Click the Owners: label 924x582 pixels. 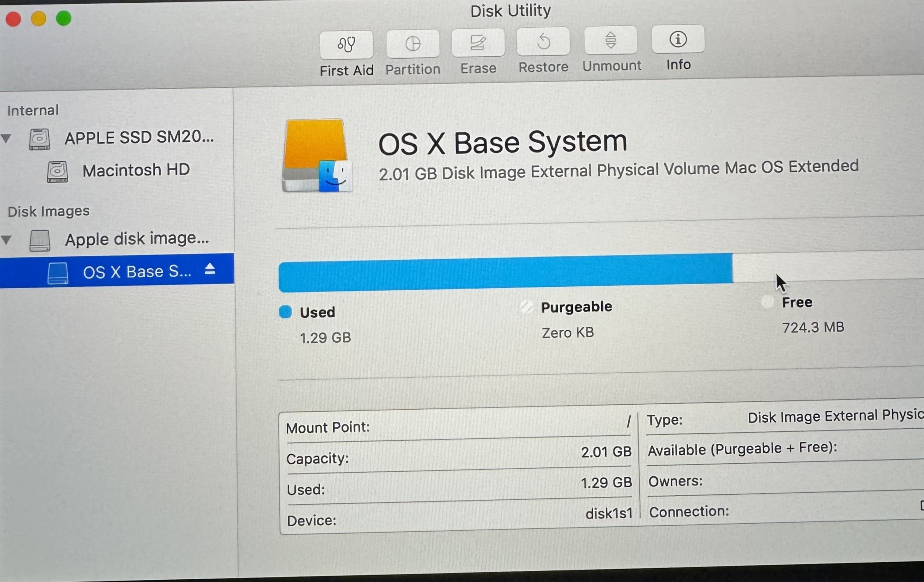[675, 481]
